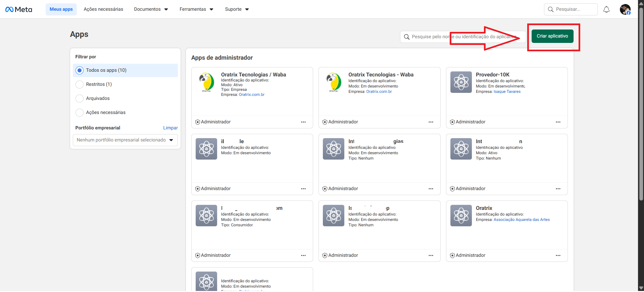Choose the Ações necessárias filter radio
This screenshot has height=292, width=644.
pos(80,113)
